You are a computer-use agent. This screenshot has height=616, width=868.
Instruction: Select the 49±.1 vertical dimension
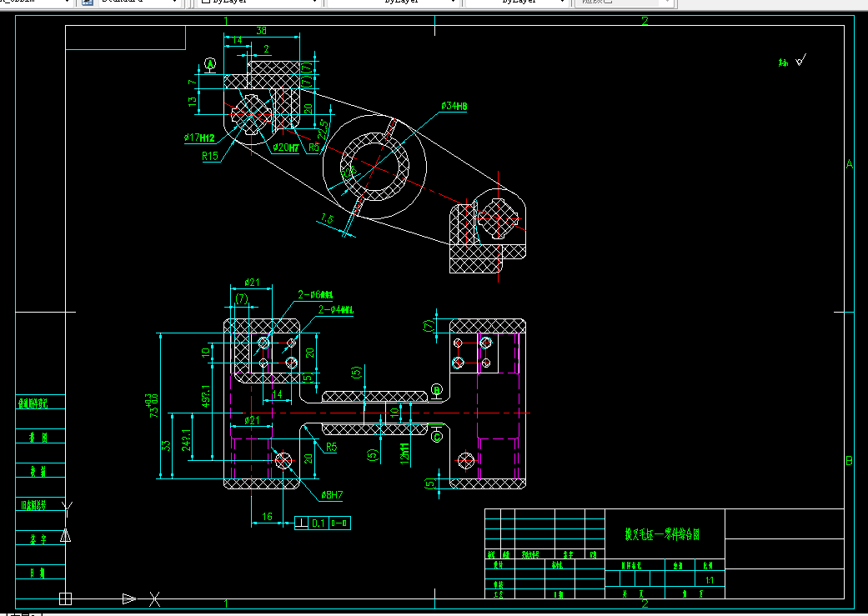pos(206,396)
